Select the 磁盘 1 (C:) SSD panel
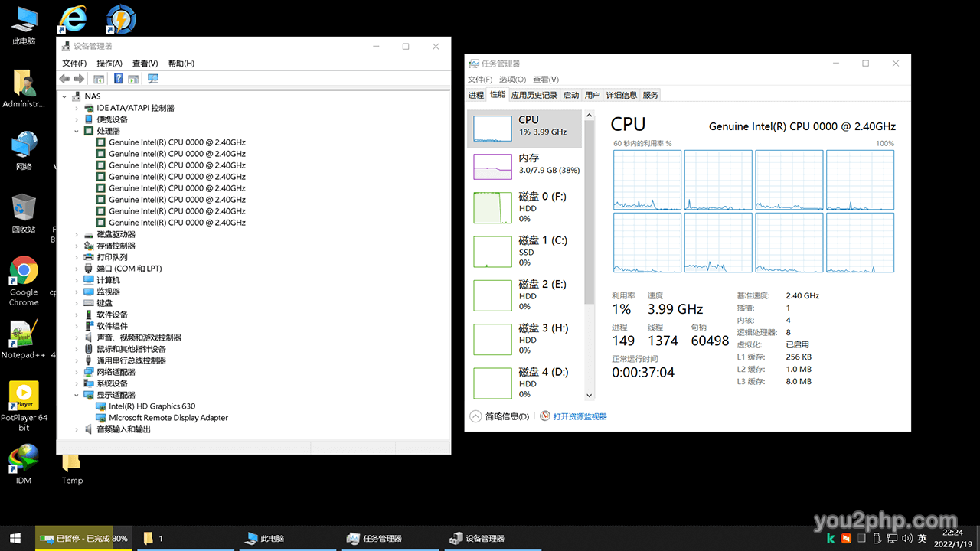The height and width of the screenshot is (551, 980). [x=524, y=251]
